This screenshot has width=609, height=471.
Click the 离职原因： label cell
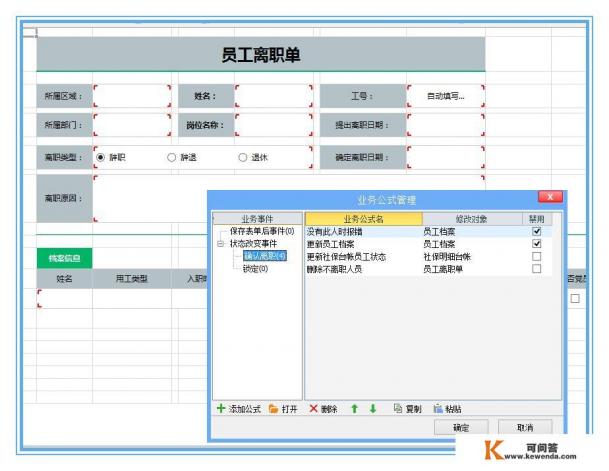coord(64,198)
